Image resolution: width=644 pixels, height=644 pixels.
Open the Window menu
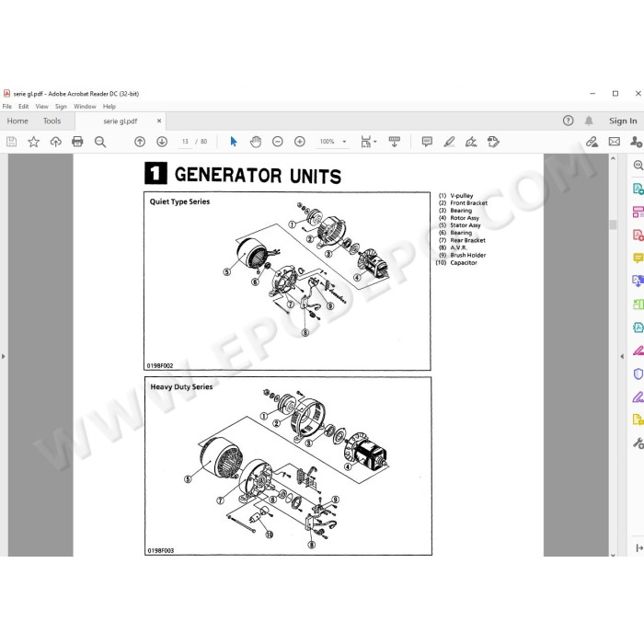[85, 107]
